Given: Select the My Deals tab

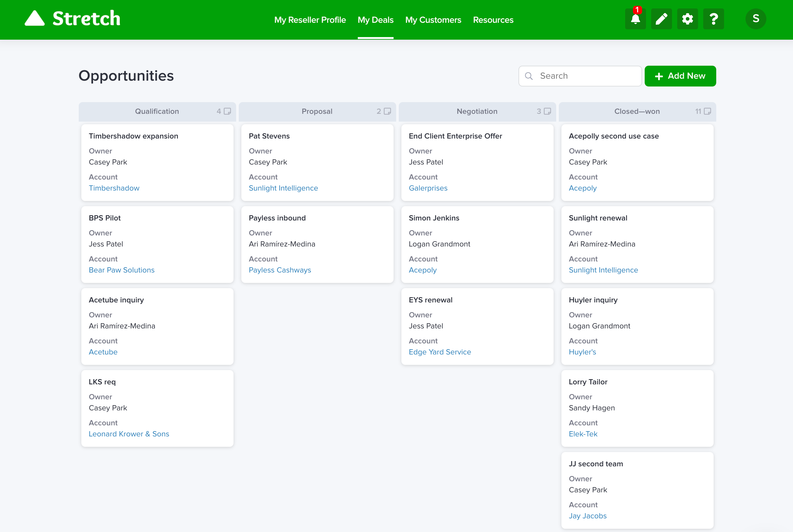Looking at the screenshot, I should point(375,20).
